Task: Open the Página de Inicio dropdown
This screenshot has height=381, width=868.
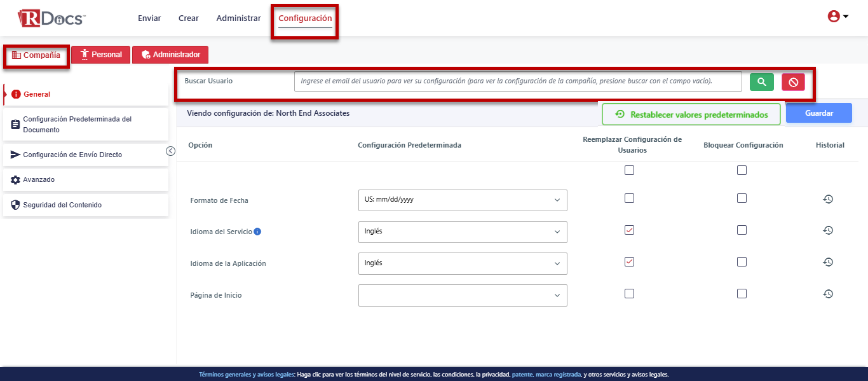Action: point(463,295)
